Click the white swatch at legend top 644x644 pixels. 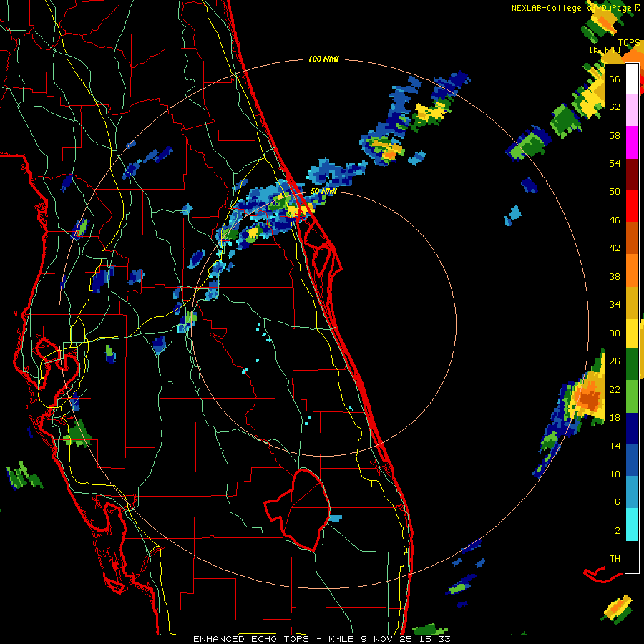pyautogui.click(x=632, y=79)
